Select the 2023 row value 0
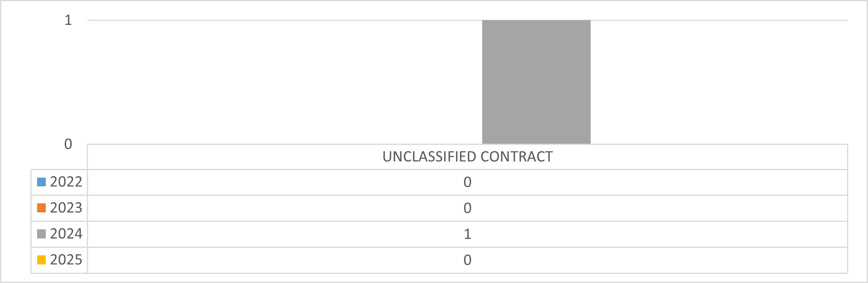868x283 pixels. (x=467, y=208)
